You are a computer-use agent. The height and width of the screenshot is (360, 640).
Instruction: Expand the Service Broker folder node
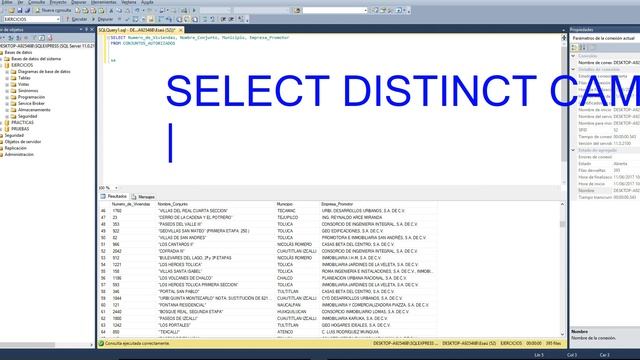coord(7,104)
